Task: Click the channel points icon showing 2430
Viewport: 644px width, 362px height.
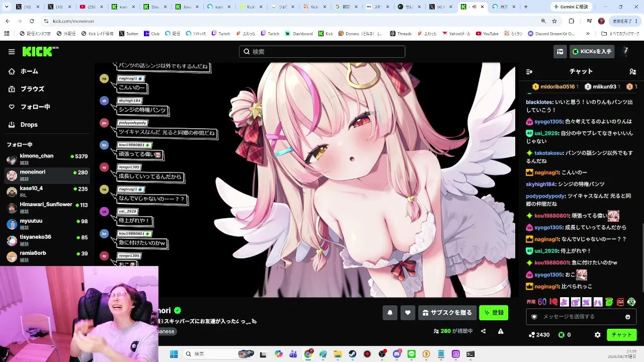Action: pos(539,335)
